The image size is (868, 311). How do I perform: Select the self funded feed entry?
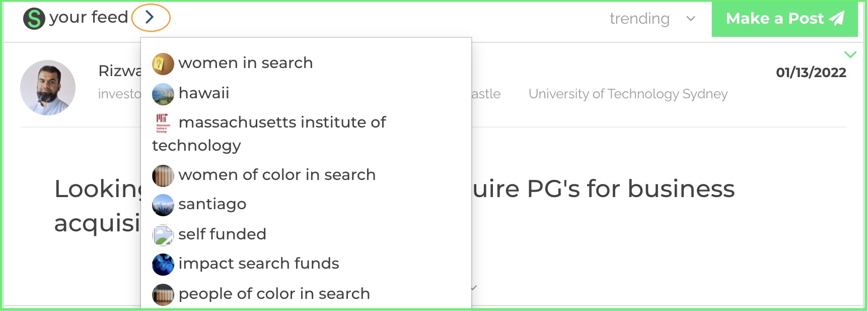click(222, 234)
